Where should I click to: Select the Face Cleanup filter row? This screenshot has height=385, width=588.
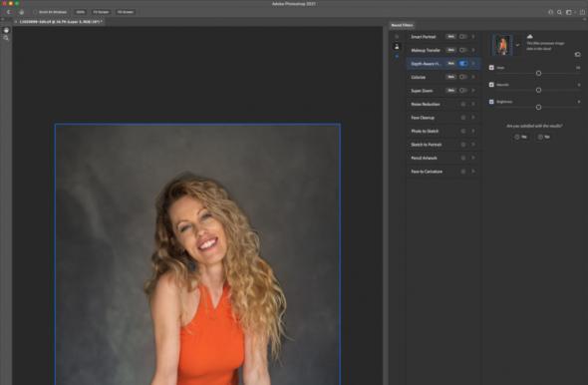click(x=442, y=118)
